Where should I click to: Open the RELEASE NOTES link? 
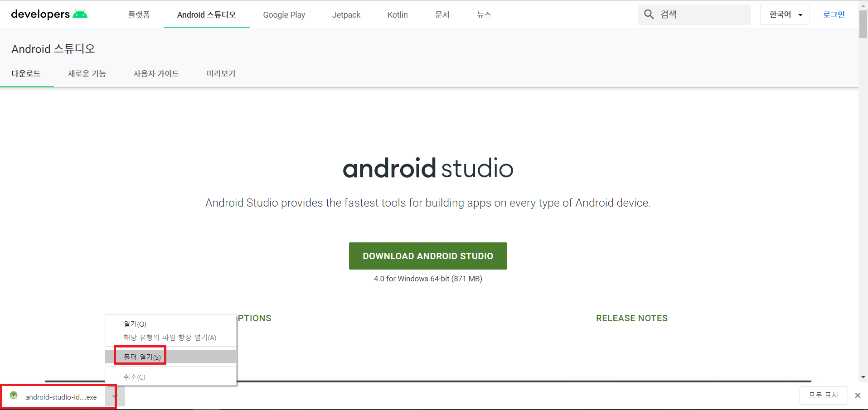pyautogui.click(x=631, y=318)
